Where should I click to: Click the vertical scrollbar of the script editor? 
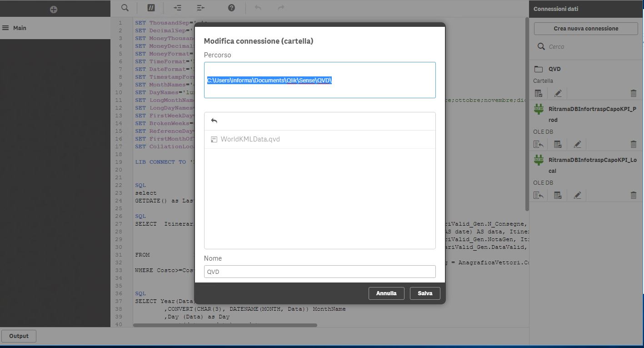click(527, 114)
